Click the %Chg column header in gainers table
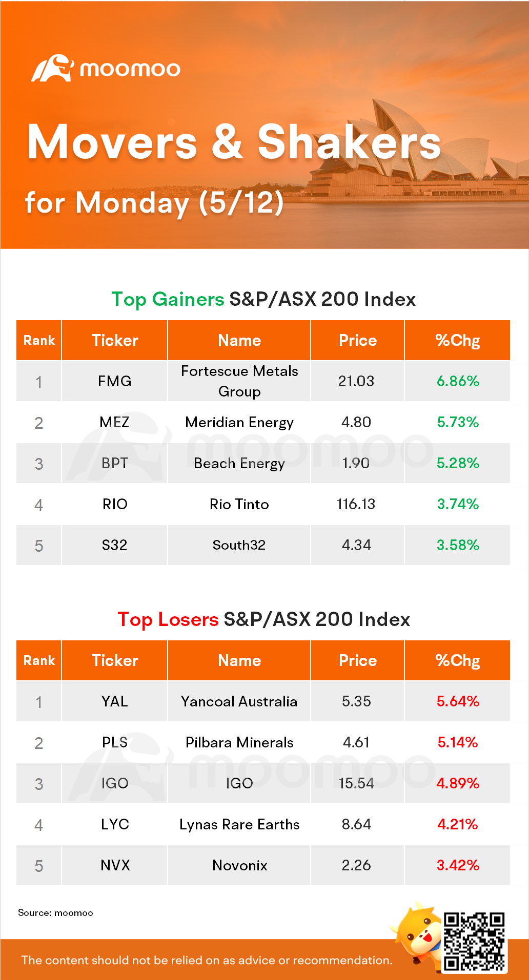 tap(458, 341)
